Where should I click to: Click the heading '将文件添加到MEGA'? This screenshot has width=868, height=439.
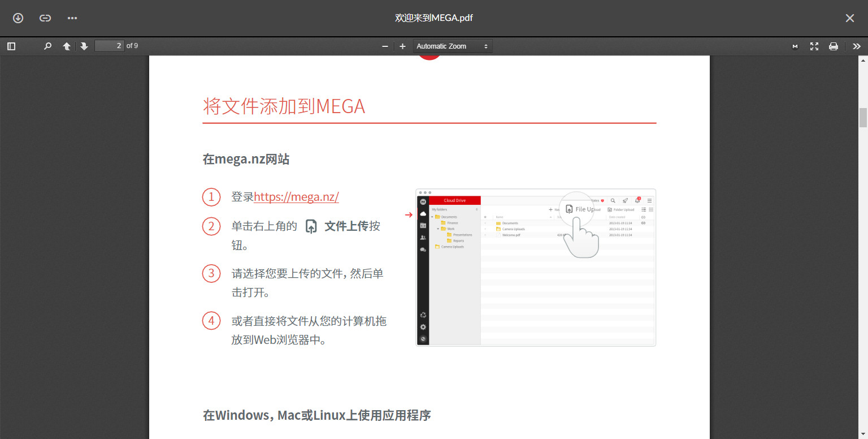pyautogui.click(x=284, y=106)
